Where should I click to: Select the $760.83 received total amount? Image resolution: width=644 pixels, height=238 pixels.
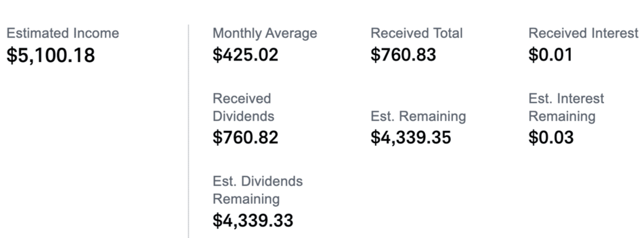[403, 55]
